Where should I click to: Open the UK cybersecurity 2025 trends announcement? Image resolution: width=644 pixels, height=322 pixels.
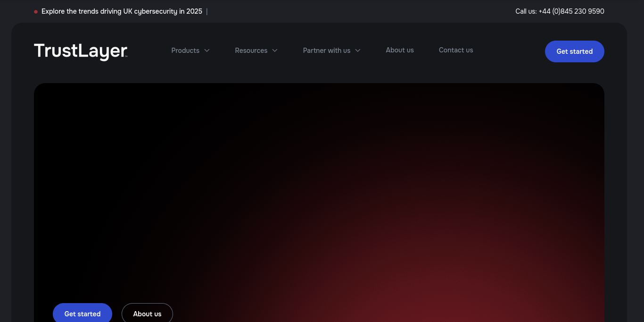point(122,11)
